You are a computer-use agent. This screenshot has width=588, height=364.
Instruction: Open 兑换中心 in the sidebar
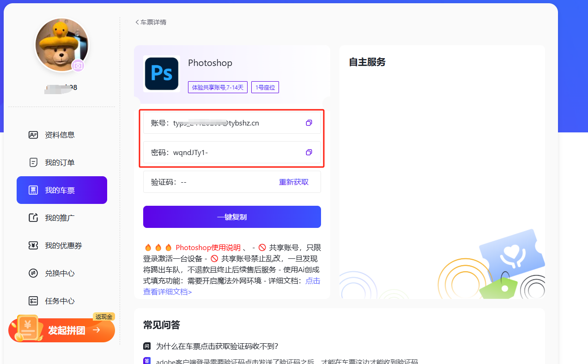pos(60,273)
